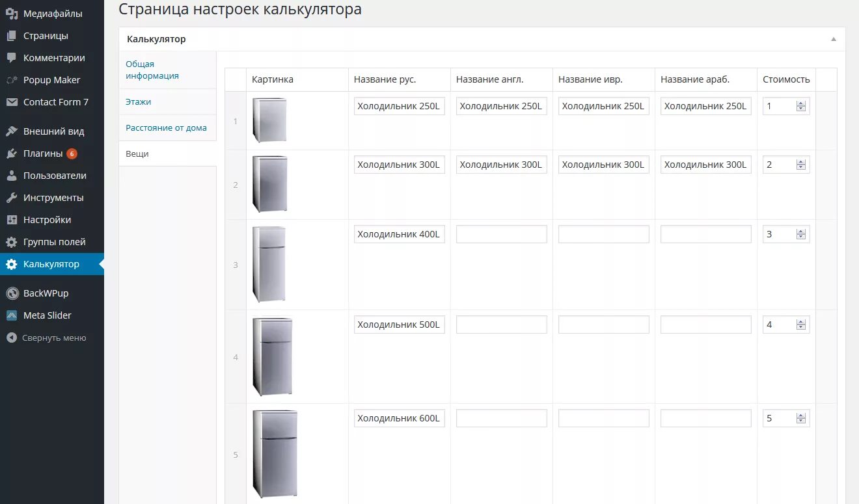
Task: Collapse the Калькулятор panel with triangle toggle
Action: coord(834,39)
